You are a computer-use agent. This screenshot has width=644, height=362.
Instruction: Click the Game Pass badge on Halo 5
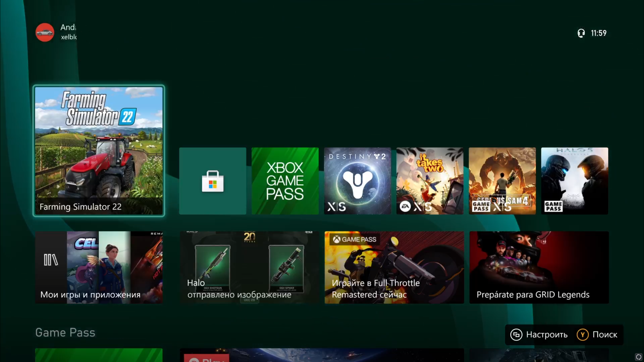[554, 206]
